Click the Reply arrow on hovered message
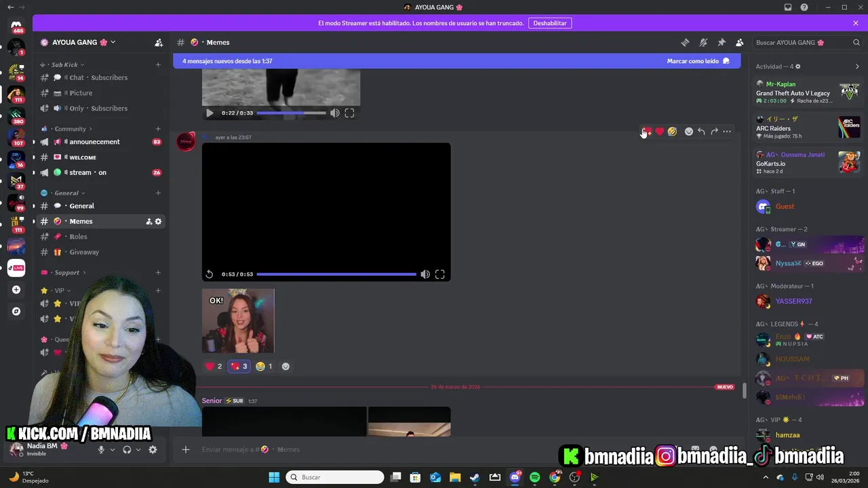The image size is (868, 488). click(701, 131)
